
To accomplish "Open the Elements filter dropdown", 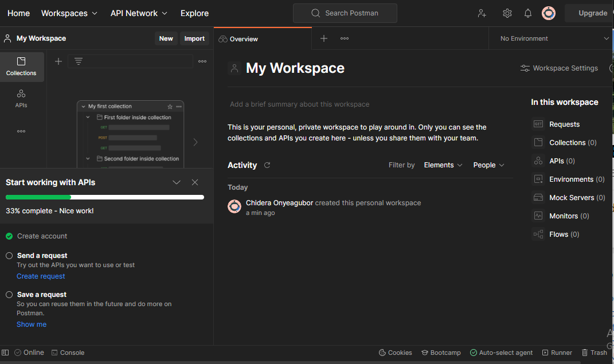I will click(x=443, y=165).
